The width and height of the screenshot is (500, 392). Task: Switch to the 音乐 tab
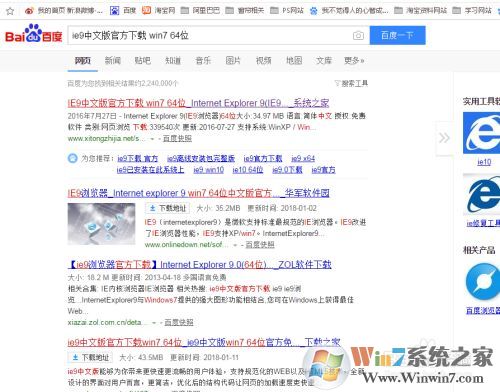(x=203, y=61)
